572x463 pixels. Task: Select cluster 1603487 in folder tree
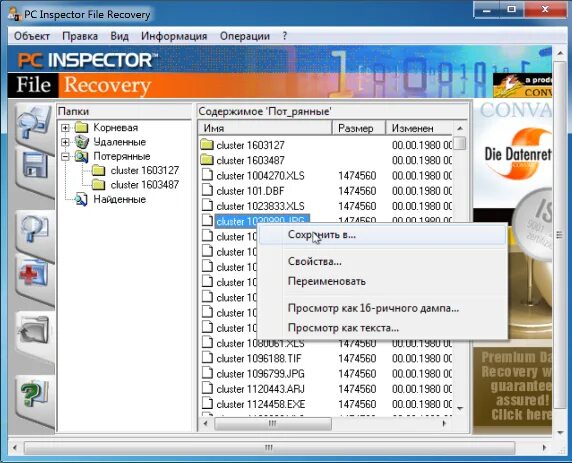tap(144, 185)
